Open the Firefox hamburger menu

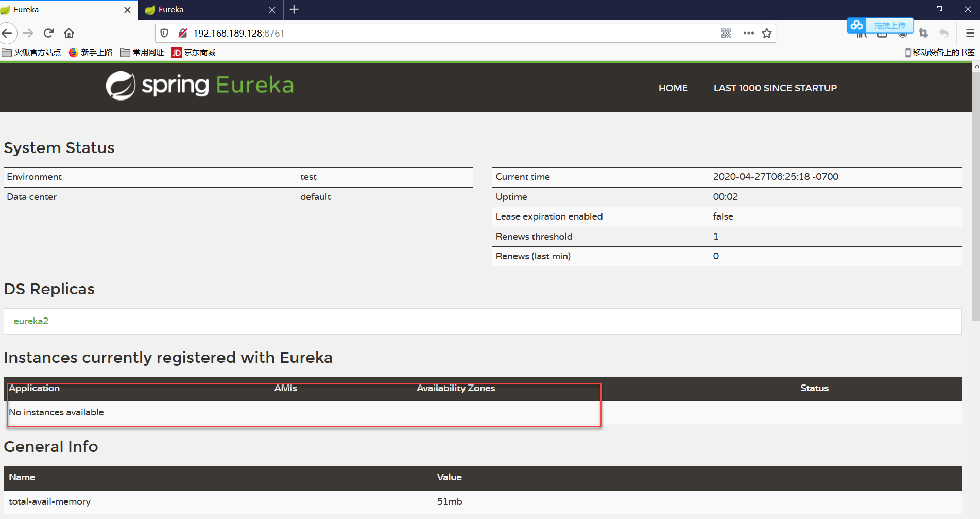point(970,33)
